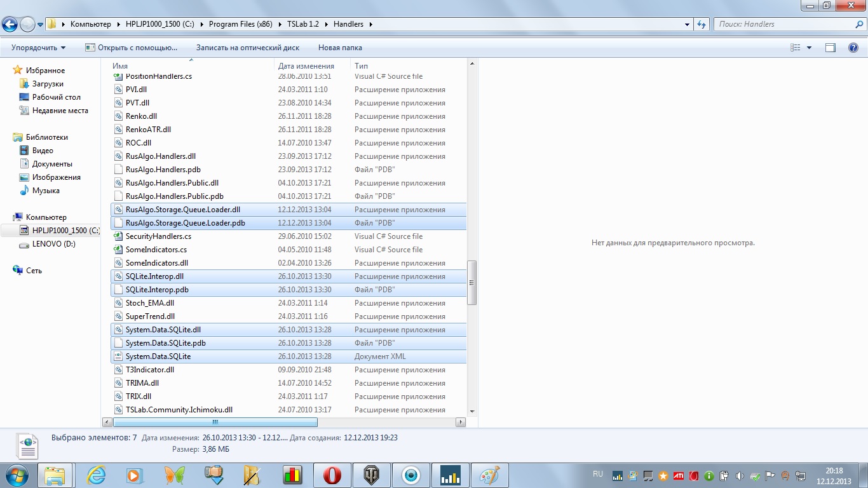Open Загрузки in the navigation pane
Image resolution: width=868 pixels, height=488 pixels.
coord(48,84)
